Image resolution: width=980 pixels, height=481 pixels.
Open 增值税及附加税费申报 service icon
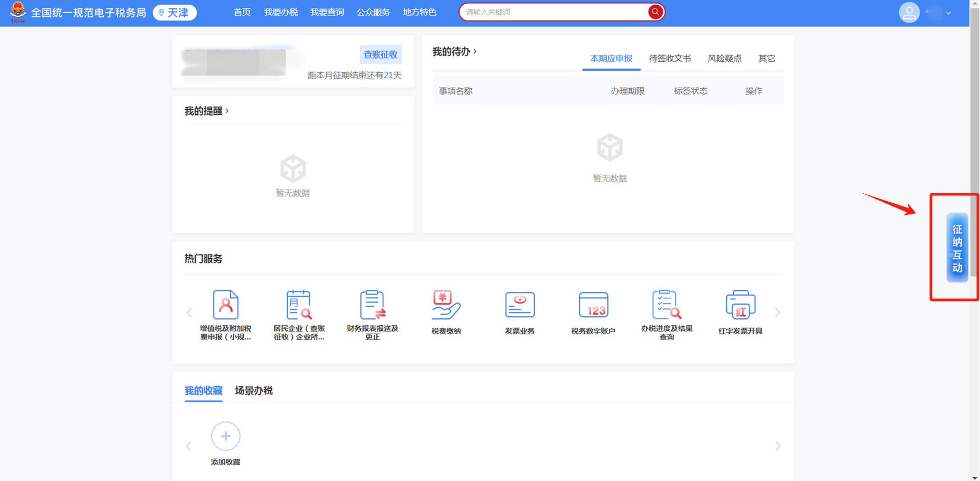pos(225,305)
